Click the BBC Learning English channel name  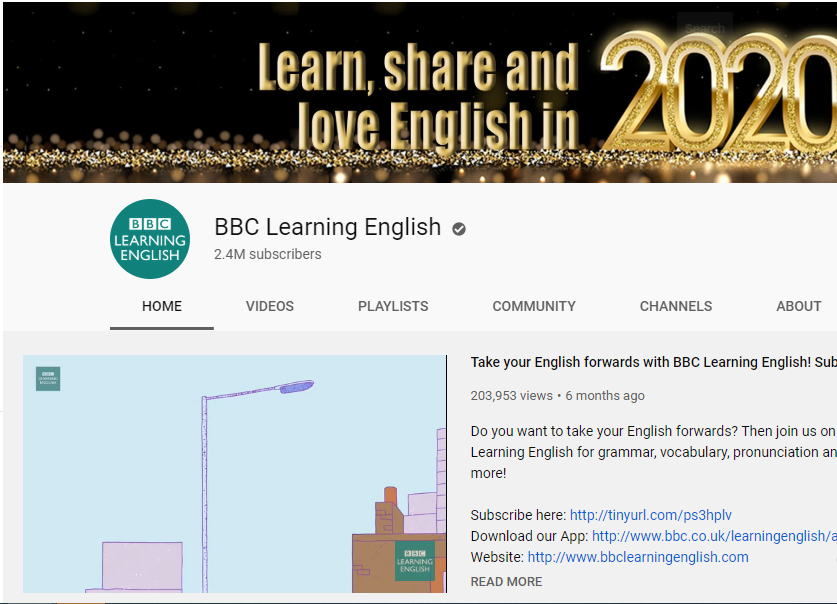pyautogui.click(x=328, y=227)
